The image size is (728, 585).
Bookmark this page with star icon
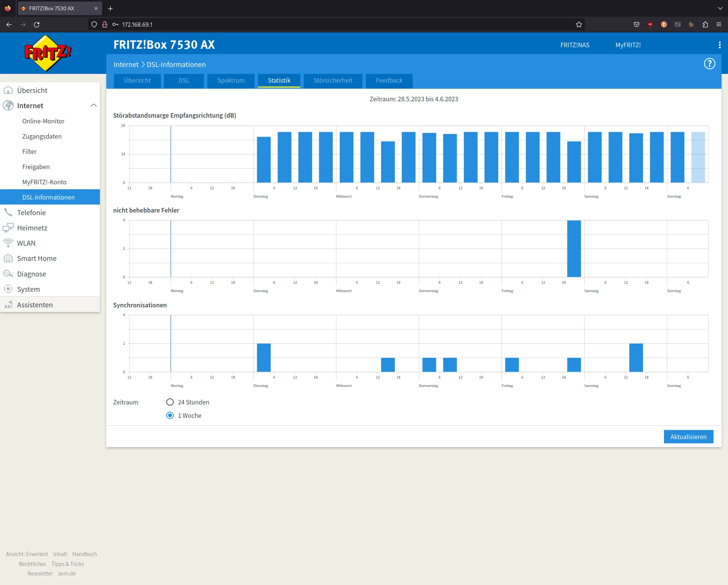point(579,24)
